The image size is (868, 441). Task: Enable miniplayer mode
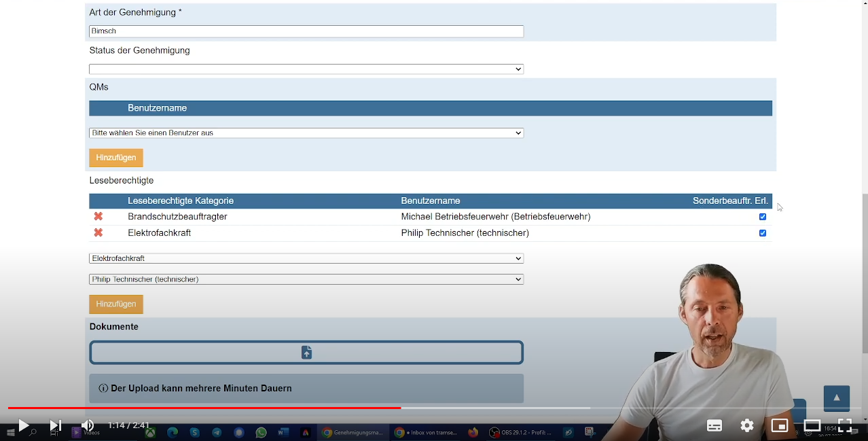point(780,426)
